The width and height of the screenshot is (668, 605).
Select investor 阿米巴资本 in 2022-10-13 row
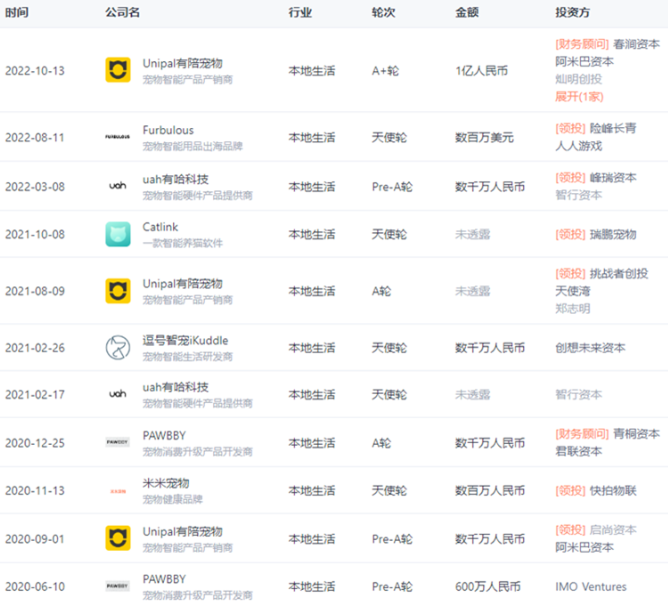[584, 62]
